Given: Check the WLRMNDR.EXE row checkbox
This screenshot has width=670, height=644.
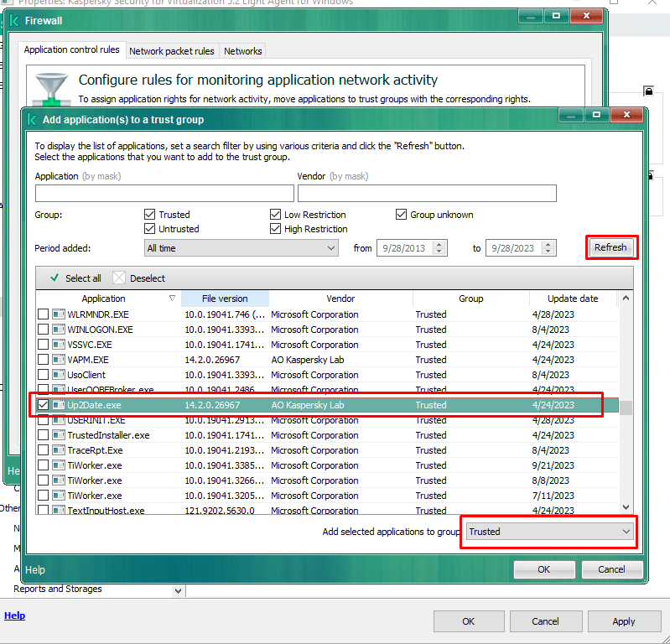Looking at the screenshot, I should [43, 314].
